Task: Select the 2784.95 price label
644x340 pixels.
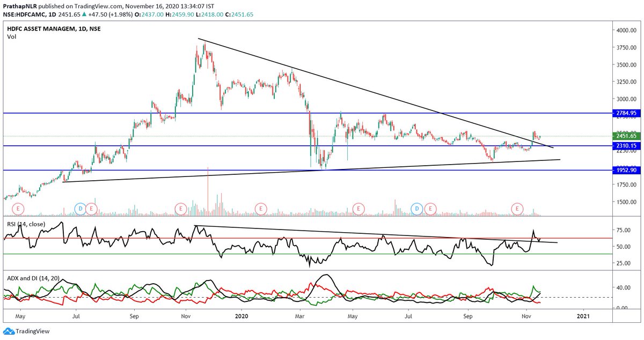Action: tap(626, 113)
